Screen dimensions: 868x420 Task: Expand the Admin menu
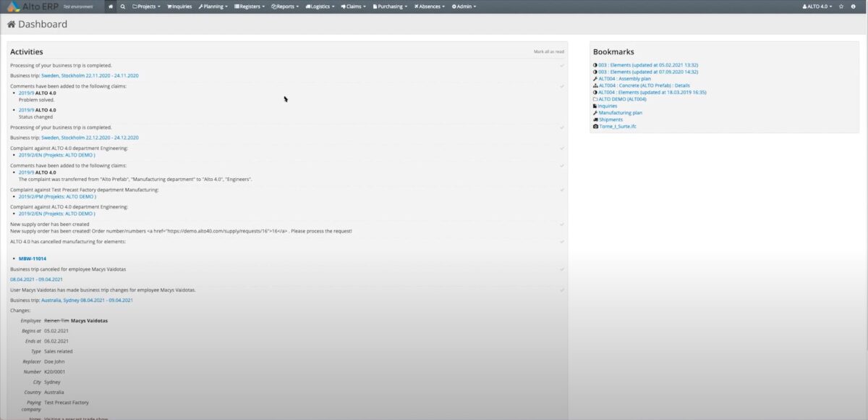coord(464,6)
